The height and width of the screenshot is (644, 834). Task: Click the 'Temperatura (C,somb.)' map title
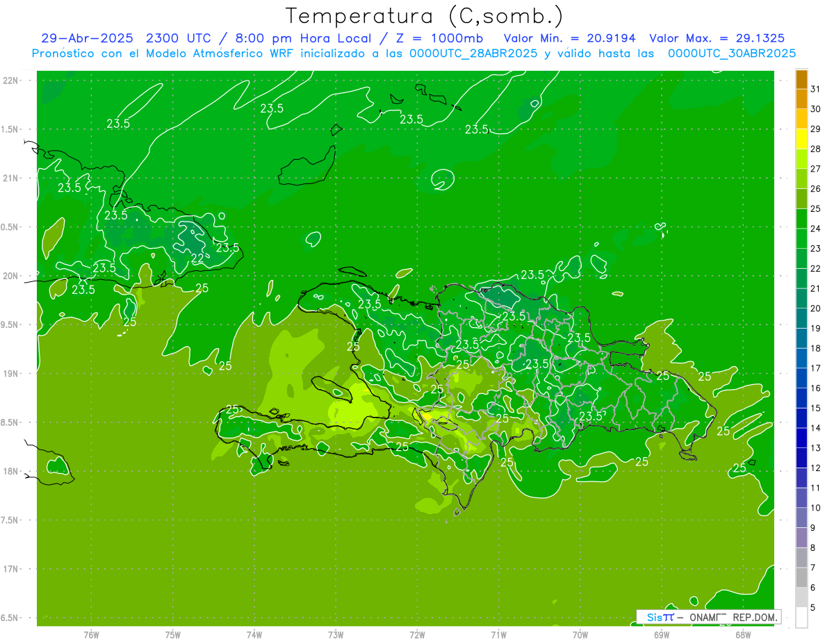click(425, 16)
